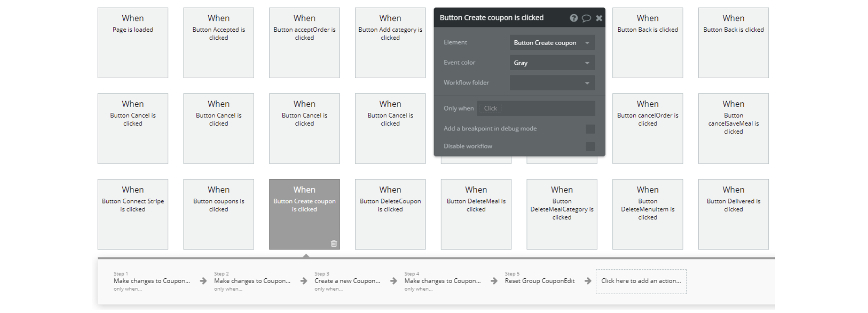Open the comment bubble icon in panel header

click(x=586, y=18)
